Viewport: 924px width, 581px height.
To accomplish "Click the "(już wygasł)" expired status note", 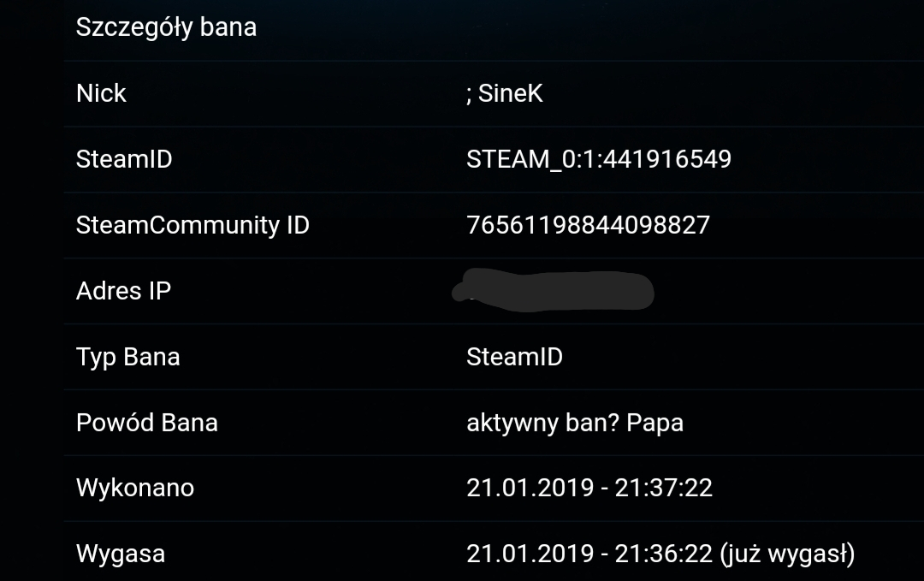I will click(x=788, y=554).
